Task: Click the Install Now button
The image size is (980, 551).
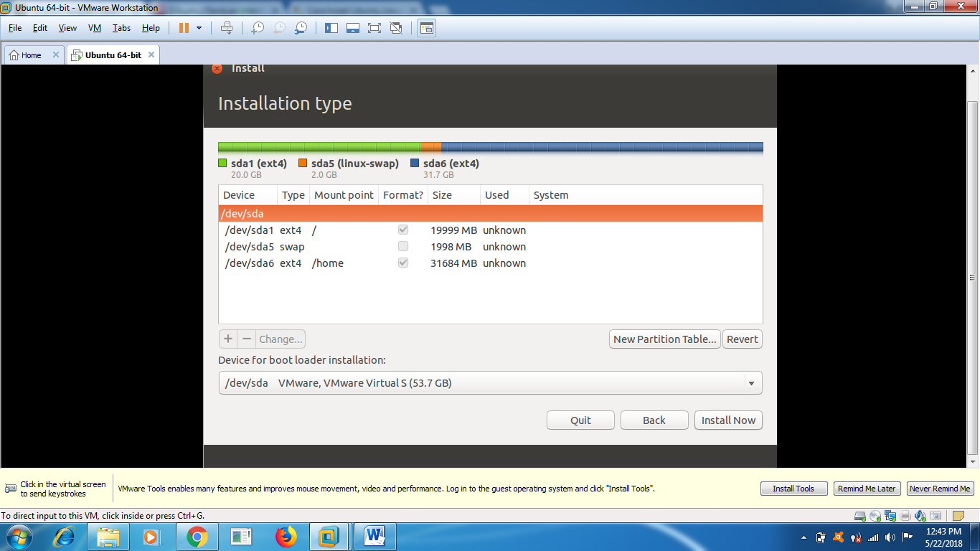Action: point(727,420)
